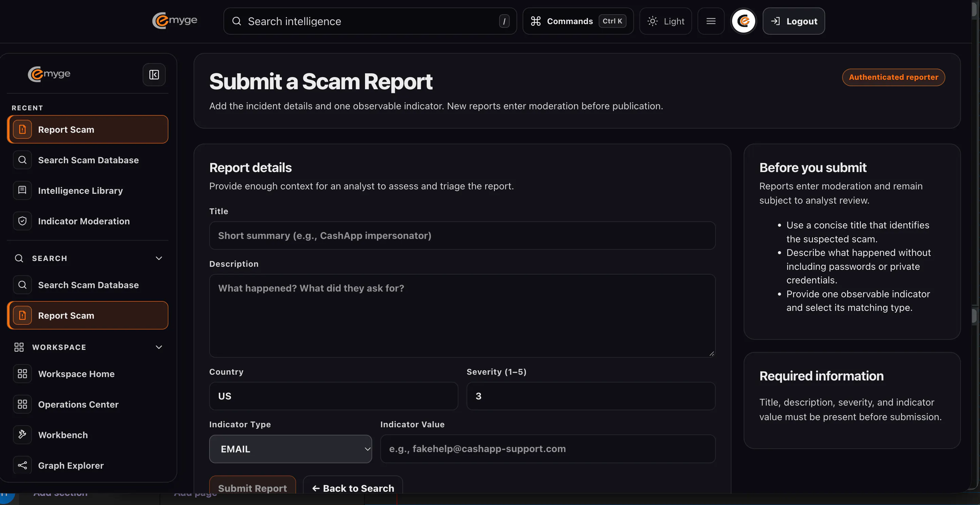Open the Operations Center grid icon
Screen dimensions: 980x505
tap(22, 404)
